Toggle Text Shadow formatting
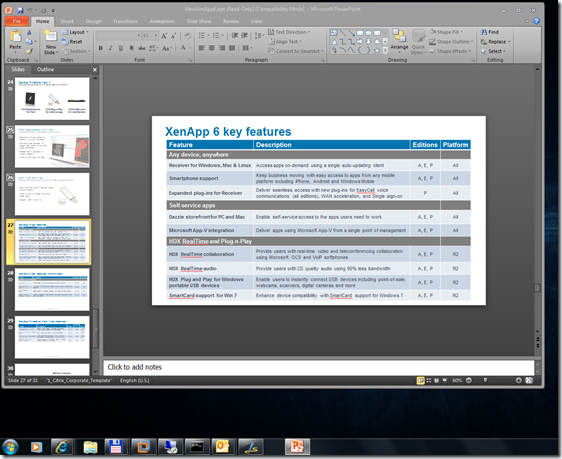This screenshot has height=459, width=562. click(132, 48)
